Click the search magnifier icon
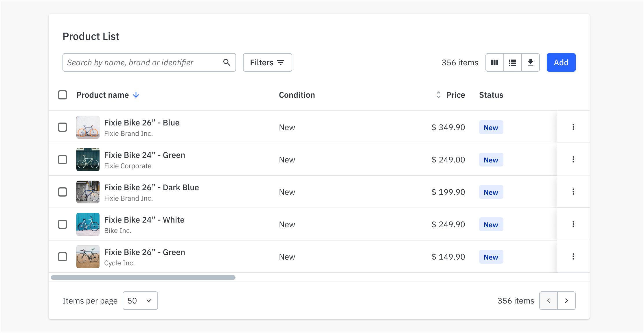This screenshot has width=644, height=333. (227, 62)
